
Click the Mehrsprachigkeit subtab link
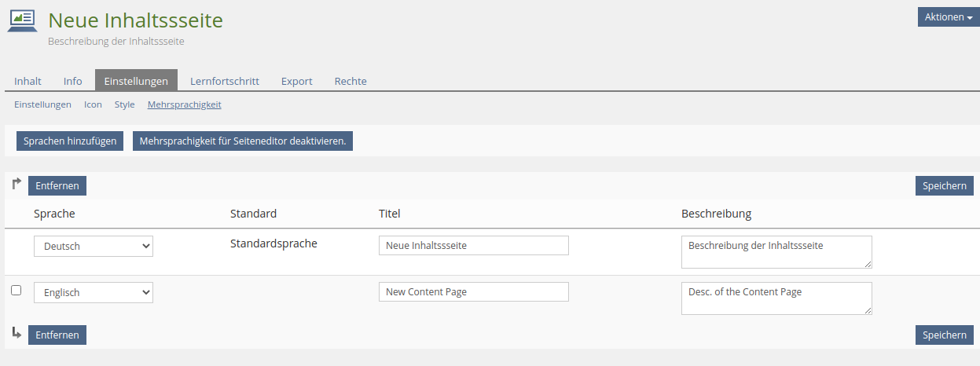[185, 104]
